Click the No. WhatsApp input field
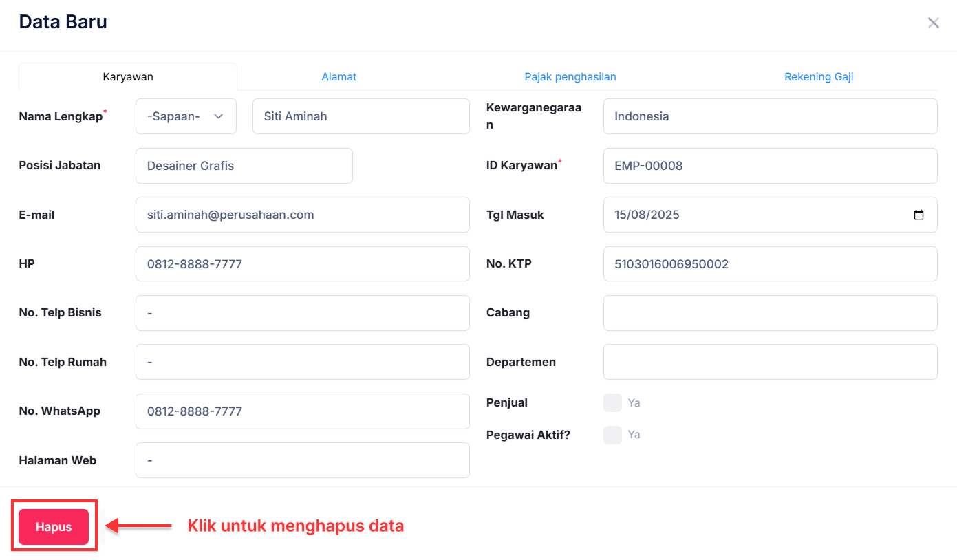957x560 pixels. (x=302, y=411)
